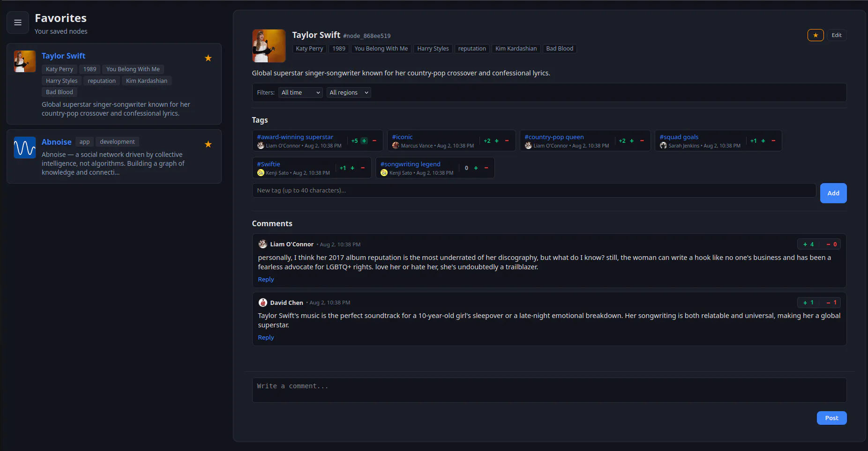Unfavorite Taylor Swift using sidebar star
868x451 pixels.
[208, 58]
